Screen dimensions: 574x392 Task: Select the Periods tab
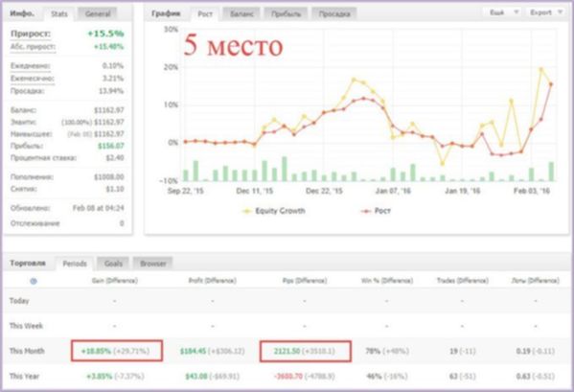75,264
